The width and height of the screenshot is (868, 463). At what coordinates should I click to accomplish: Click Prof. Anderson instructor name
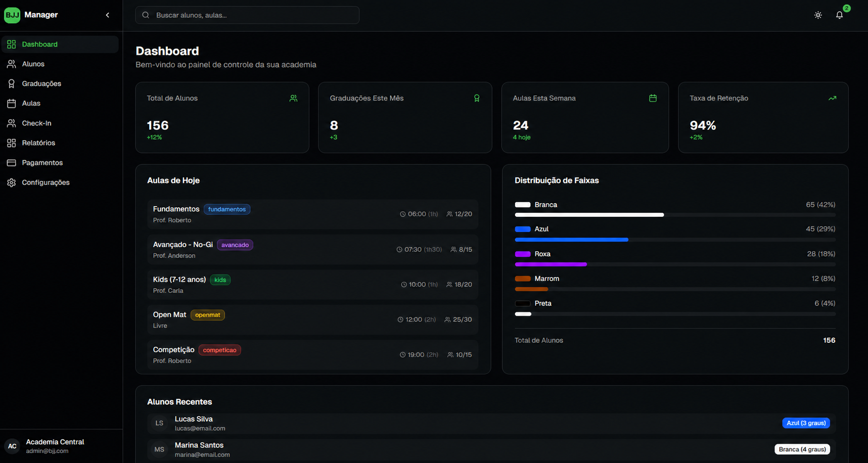coord(174,256)
